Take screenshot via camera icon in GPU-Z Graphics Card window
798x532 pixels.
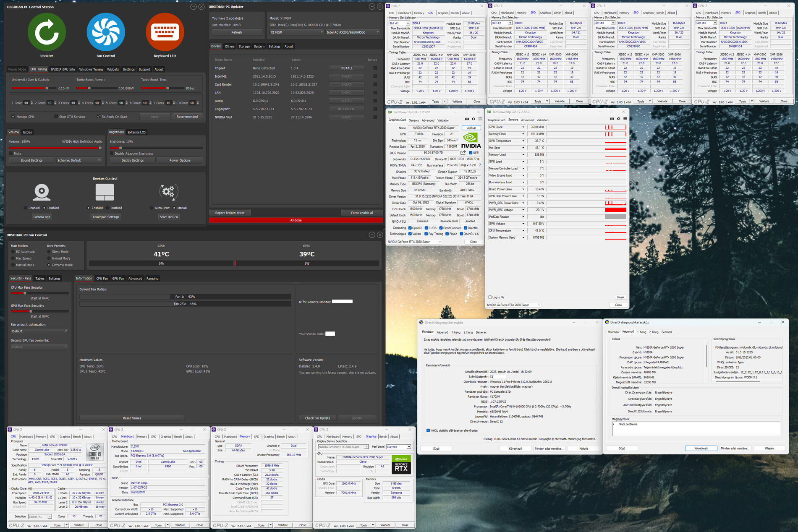[467, 119]
